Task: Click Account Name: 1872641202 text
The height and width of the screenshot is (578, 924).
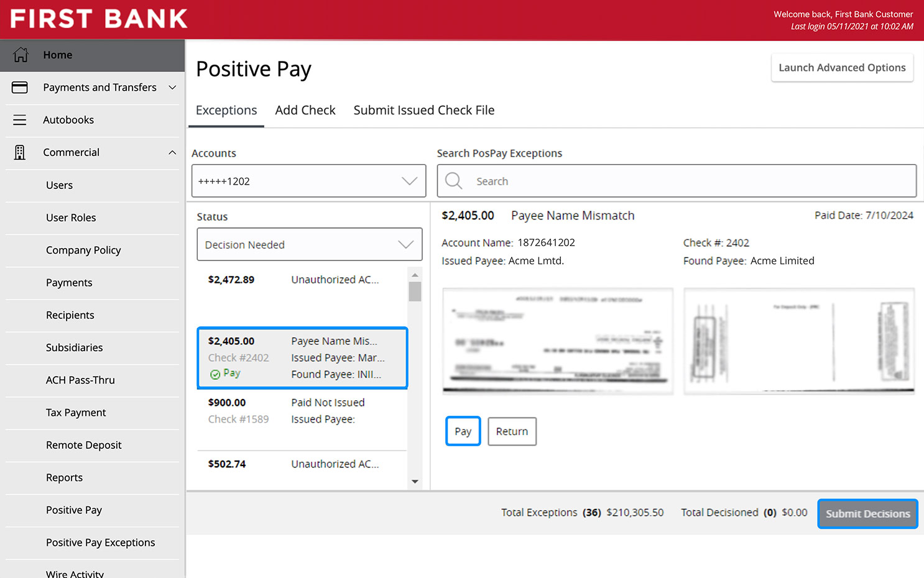Action: click(x=509, y=243)
